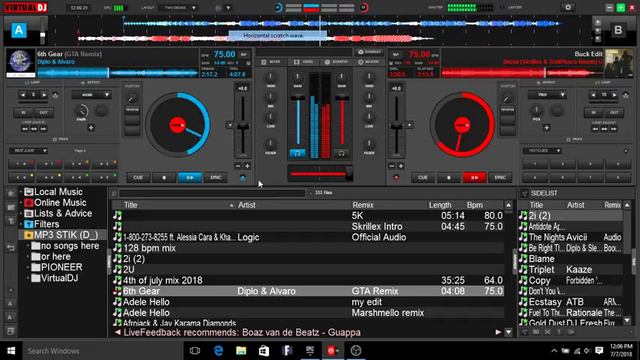Click the left deck Loop OUT button
This screenshot has height=360, width=640.
tap(43, 113)
